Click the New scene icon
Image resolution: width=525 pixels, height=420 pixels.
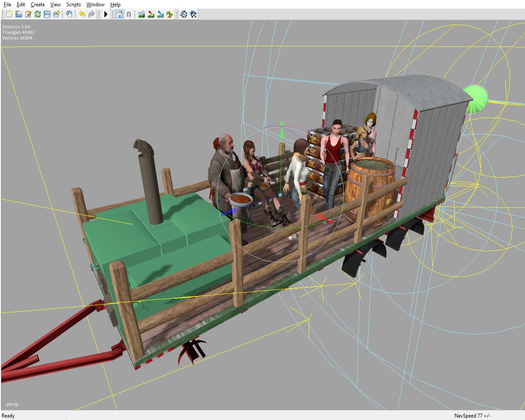tap(9, 14)
